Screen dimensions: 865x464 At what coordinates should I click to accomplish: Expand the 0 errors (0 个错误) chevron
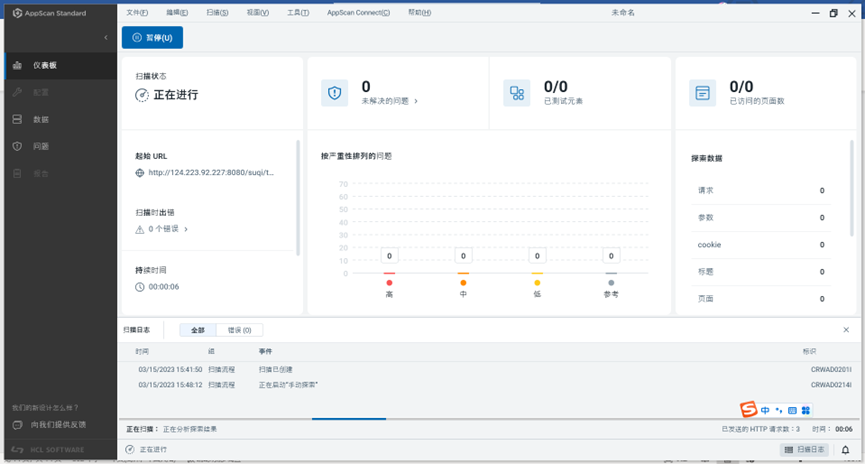click(x=186, y=229)
